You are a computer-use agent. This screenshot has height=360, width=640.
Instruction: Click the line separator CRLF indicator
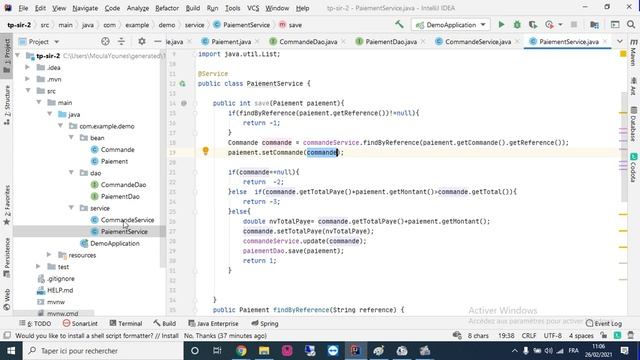529,336
